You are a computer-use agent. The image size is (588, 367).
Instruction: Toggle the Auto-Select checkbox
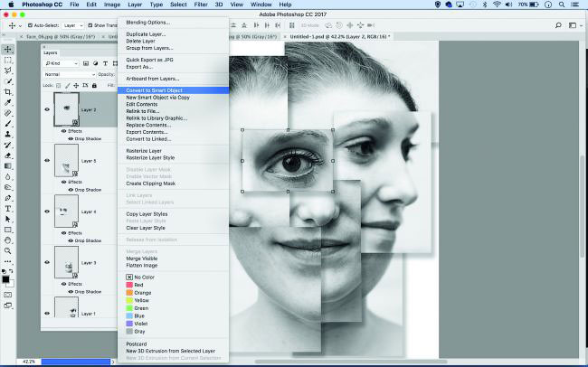click(31, 25)
